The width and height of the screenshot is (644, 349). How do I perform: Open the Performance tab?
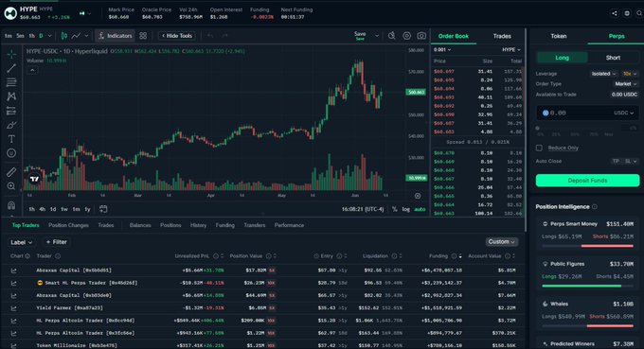289,225
